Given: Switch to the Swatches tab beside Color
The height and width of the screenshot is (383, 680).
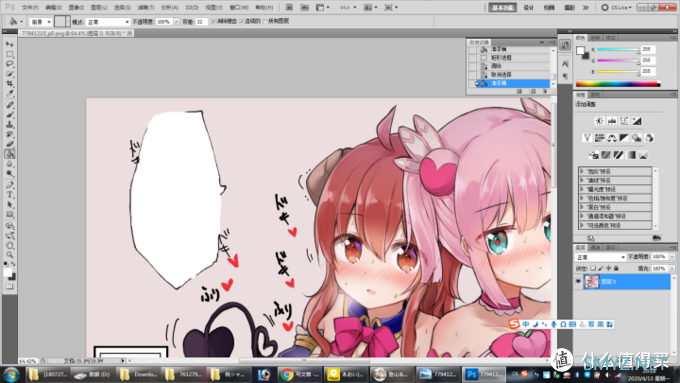Looking at the screenshot, I should click(595, 38).
